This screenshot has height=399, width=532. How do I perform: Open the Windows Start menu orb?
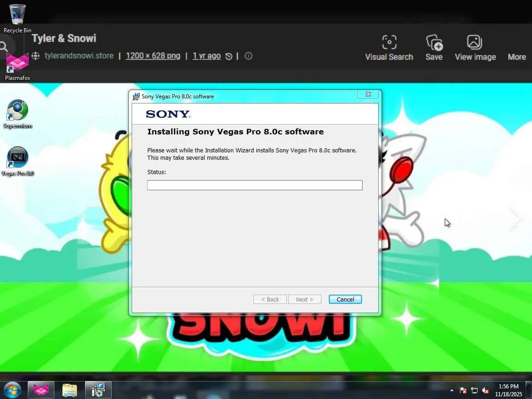pos(12,390)
